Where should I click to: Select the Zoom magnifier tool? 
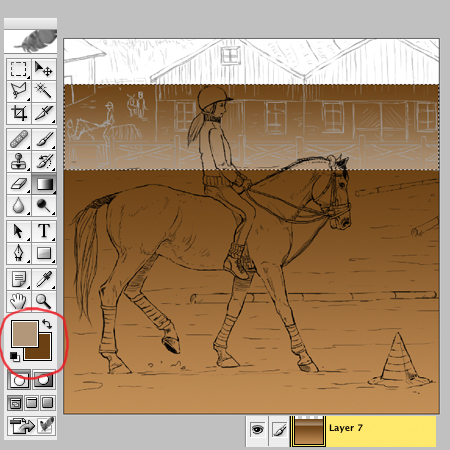[x=44, y=301]
